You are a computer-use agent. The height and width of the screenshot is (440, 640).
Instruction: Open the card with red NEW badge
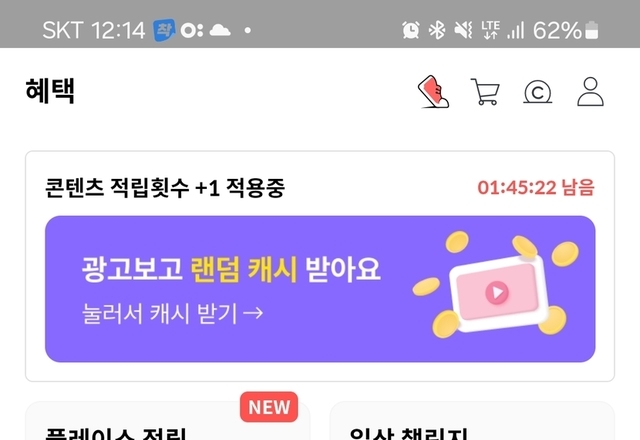coord(168,420)
